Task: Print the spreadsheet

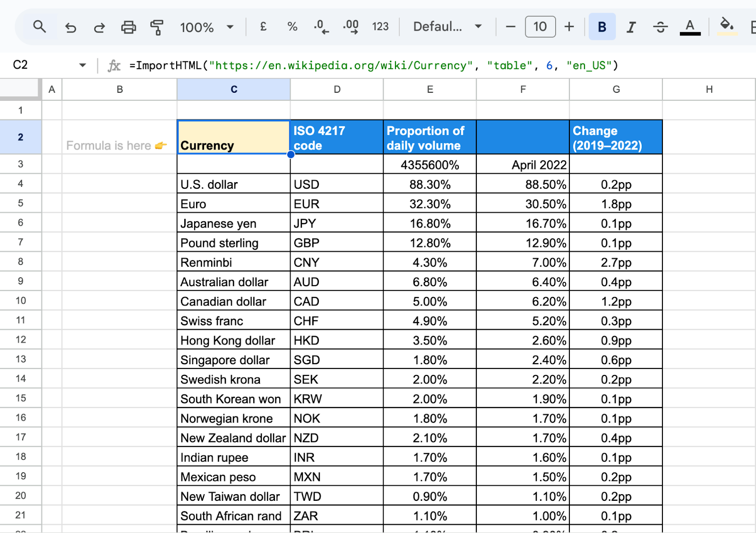Action: (x=128, y=27)
